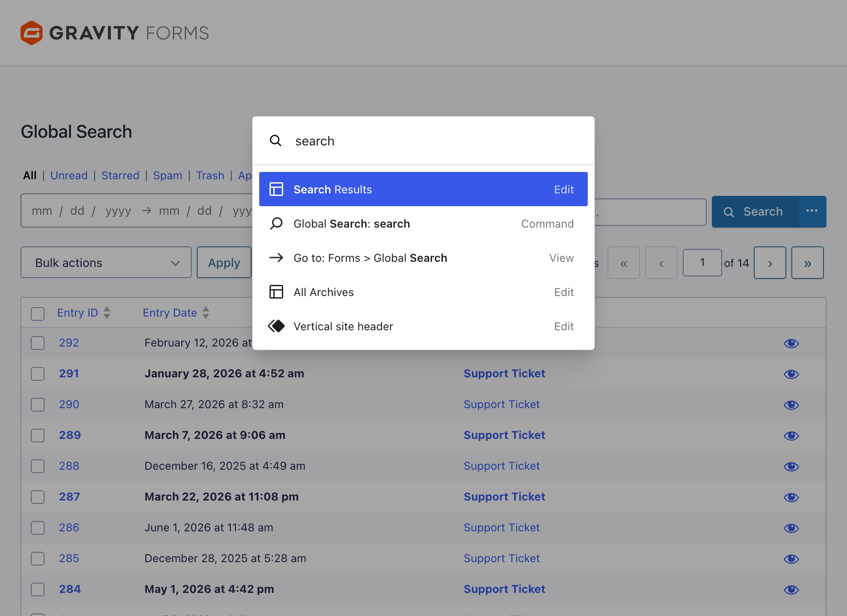Click the date range start field
Screen dimensions: 847x616
(x=81, y=211)
